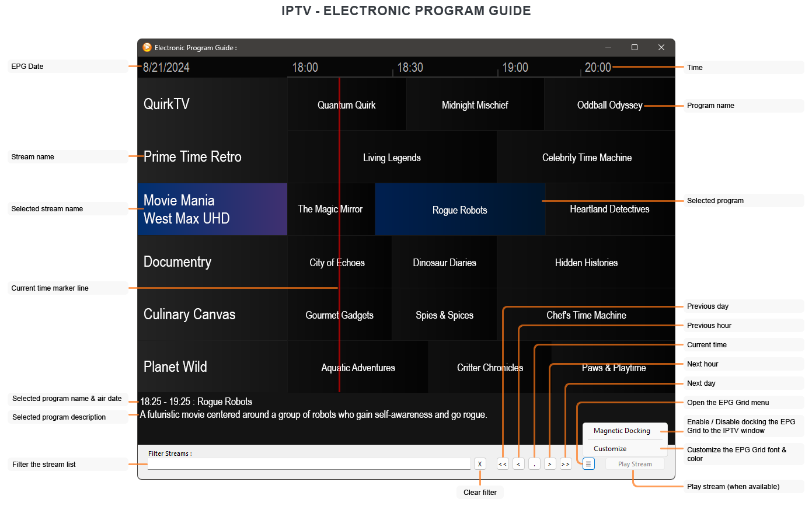Select the Dinosaur Diaries program
812x506 pixels.
(444, 263)
